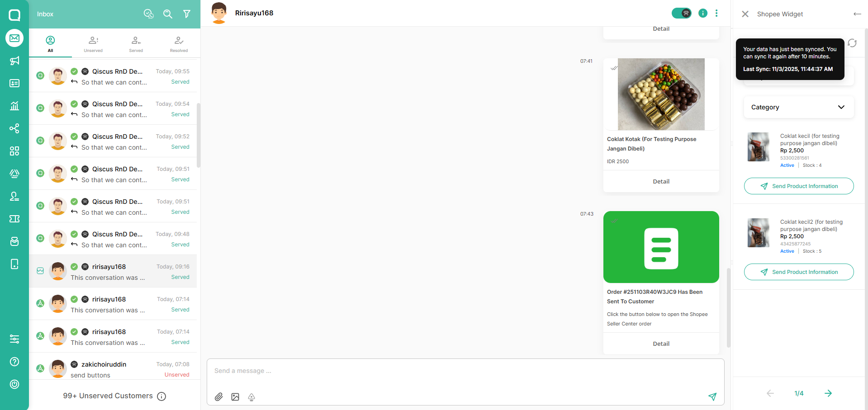Click the inbox list scrollbar
Image resolution: width=868 pixels, height=410 pixels.
(199, 135)
